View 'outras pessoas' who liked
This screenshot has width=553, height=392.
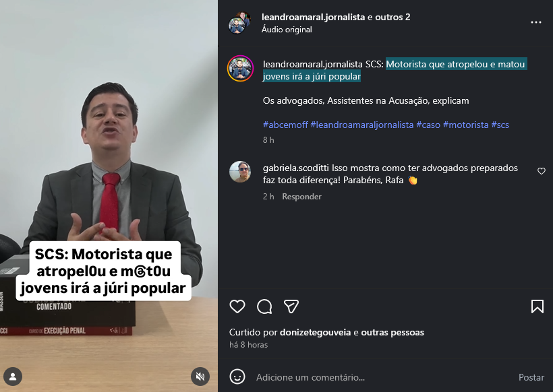point(392,332)
